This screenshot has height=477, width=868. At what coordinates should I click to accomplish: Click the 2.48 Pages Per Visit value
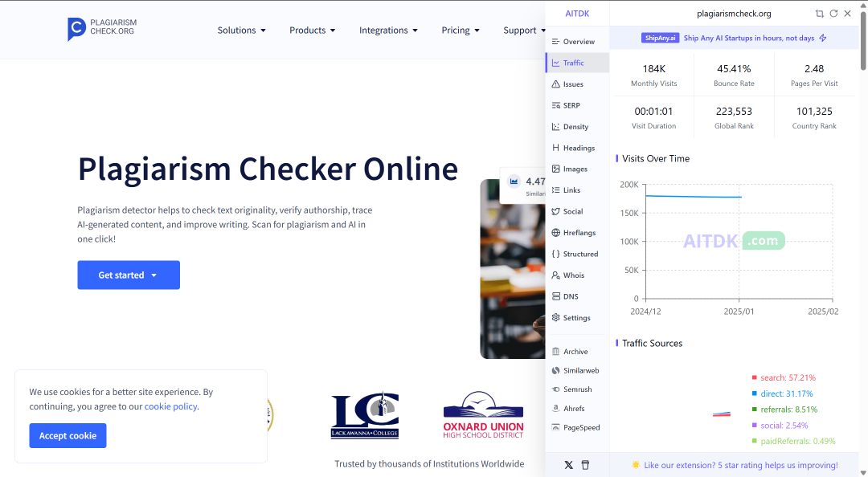(x=814, y=69)
